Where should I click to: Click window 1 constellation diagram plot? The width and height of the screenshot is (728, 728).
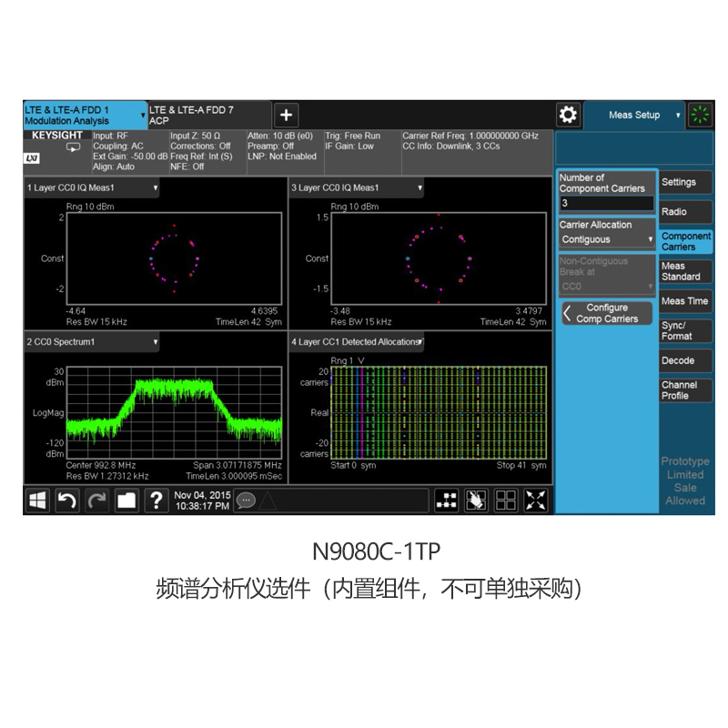pyautogui.click(x=174, y=258)
